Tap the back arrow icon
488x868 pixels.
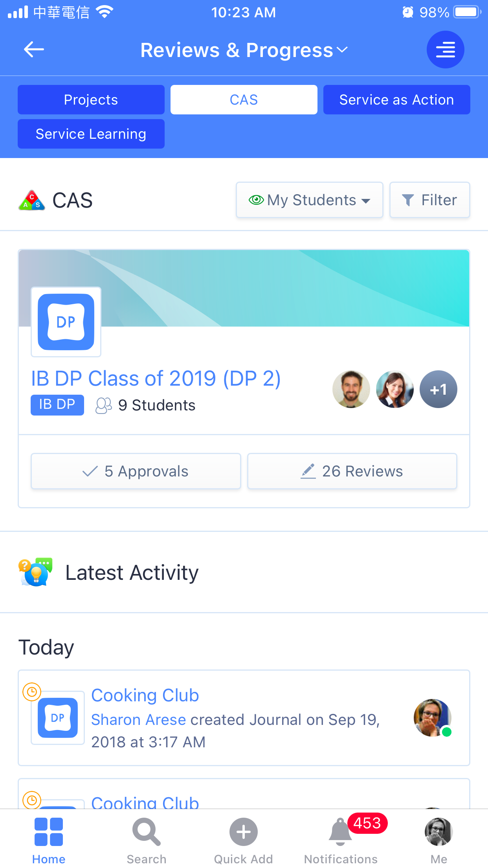(34, 50)
